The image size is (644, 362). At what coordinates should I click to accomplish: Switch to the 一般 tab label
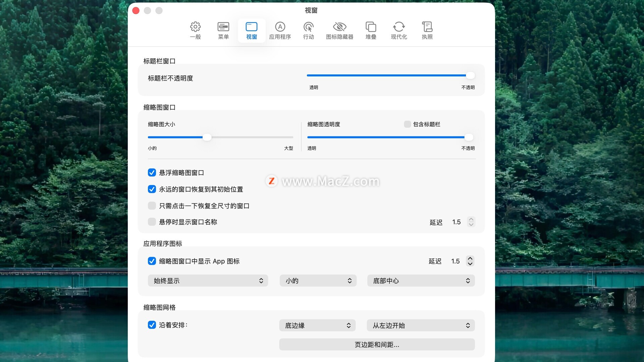click(195, 37)
